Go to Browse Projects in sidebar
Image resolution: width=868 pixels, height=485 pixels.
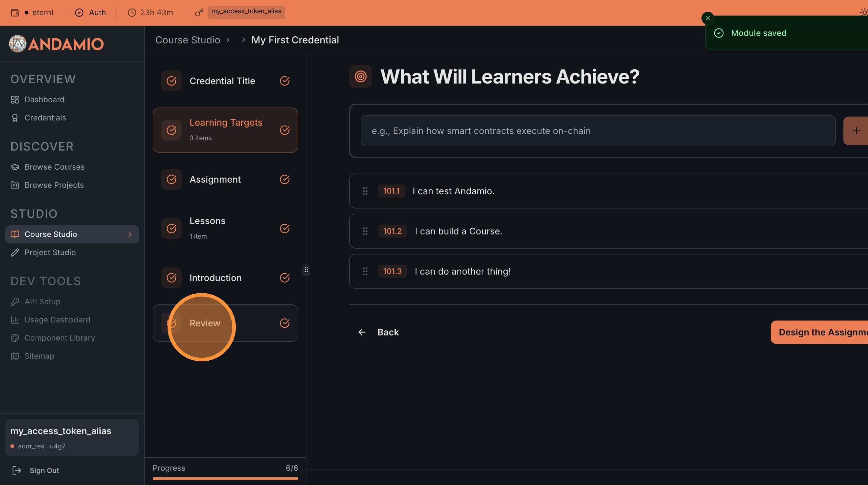(x=54, y=185)
